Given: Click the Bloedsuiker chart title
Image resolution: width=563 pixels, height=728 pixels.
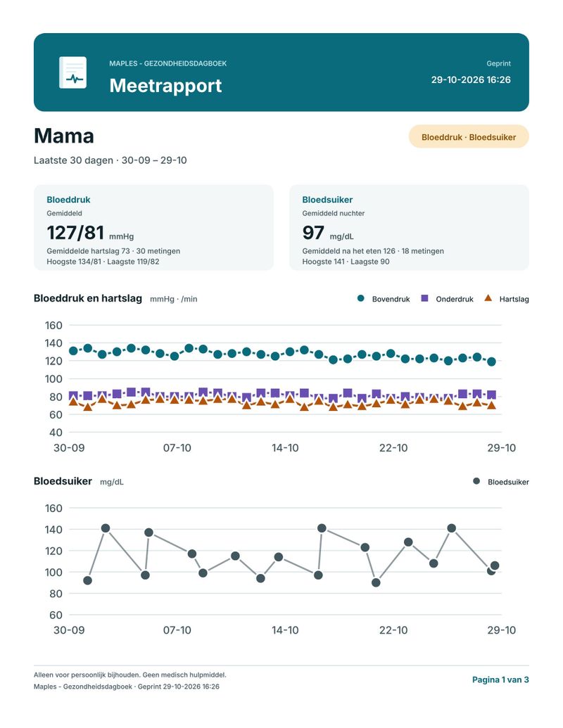Looking at the screenshot, I should tap(63, 481).
